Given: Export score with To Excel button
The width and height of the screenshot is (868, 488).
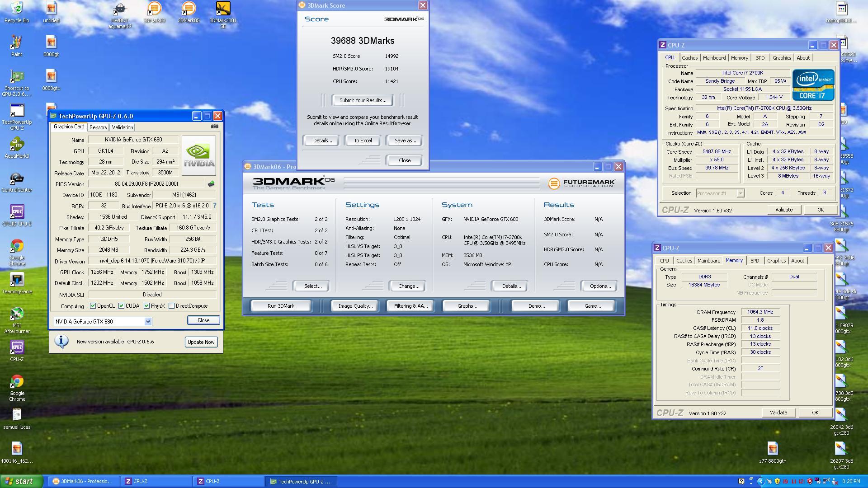Looking at the screenshot, I should (x=363, y=141).
